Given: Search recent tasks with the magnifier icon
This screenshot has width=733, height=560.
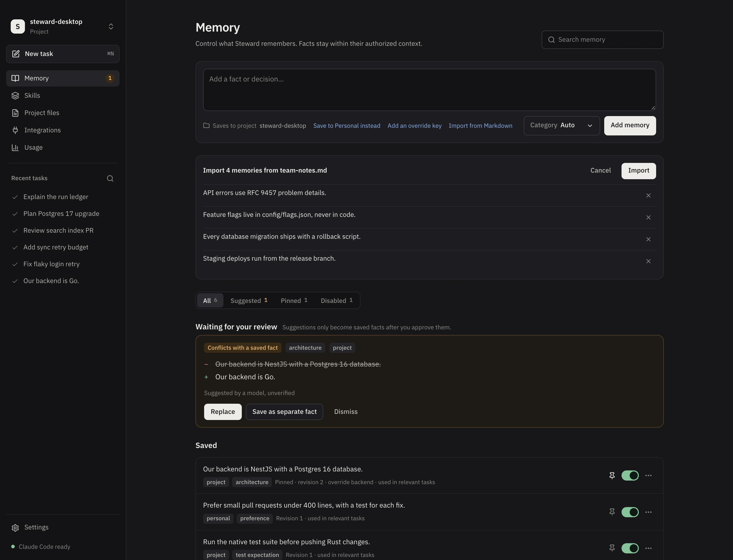Looking at the screenshot, I should point(110,179).
